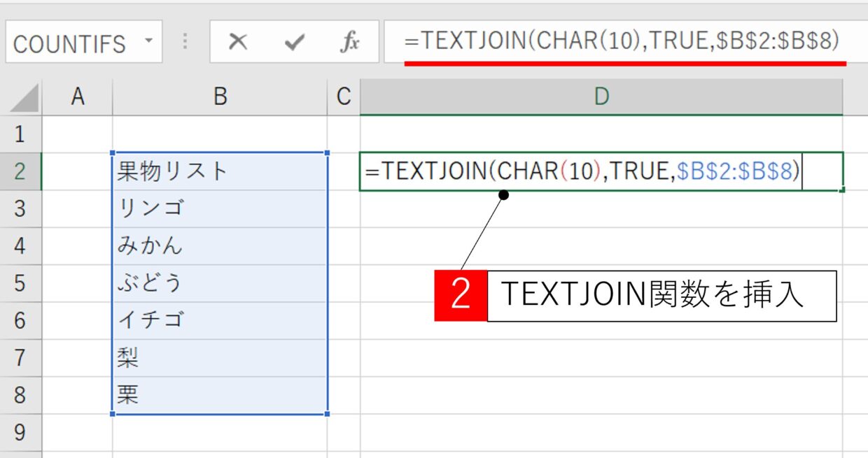Confirm formula with the checkmark icon
Screen dimensions: 868x458
[x=295, y=43]
